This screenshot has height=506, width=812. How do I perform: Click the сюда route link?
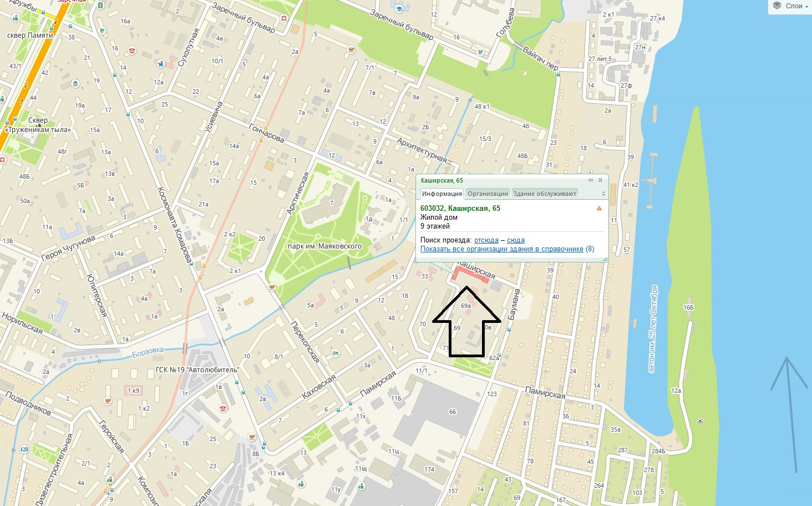[x=516, y=240]
